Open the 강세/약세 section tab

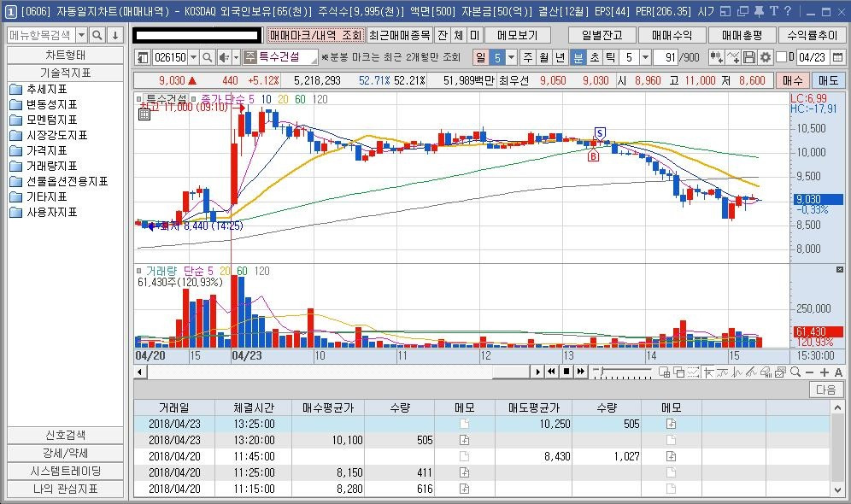click(x=65, y=453)
